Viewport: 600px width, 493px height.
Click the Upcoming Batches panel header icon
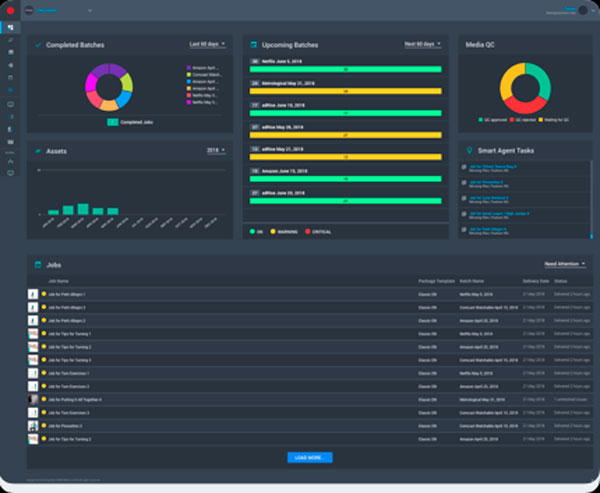coord(254,45)
